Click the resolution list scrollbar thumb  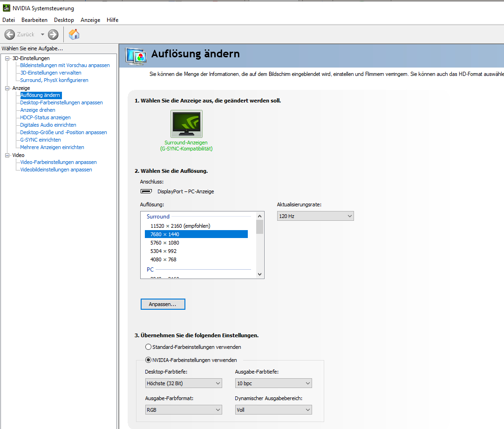click(260, 227)
